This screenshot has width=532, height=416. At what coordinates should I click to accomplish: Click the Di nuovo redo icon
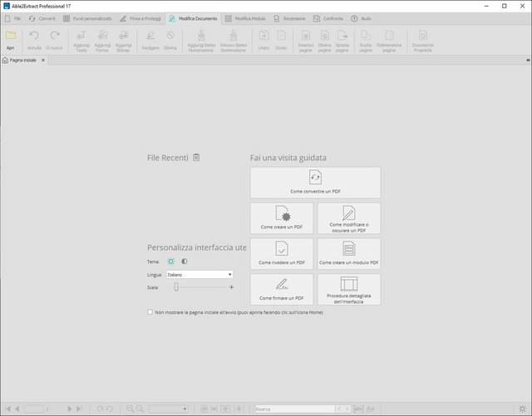[x=55, y=36]
